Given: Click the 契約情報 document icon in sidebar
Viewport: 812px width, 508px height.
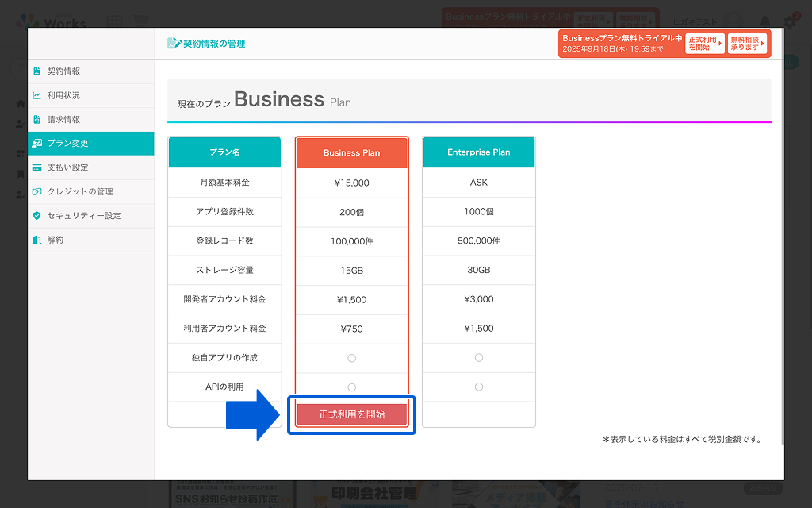Looking at the screenshot, I should 37,71.
